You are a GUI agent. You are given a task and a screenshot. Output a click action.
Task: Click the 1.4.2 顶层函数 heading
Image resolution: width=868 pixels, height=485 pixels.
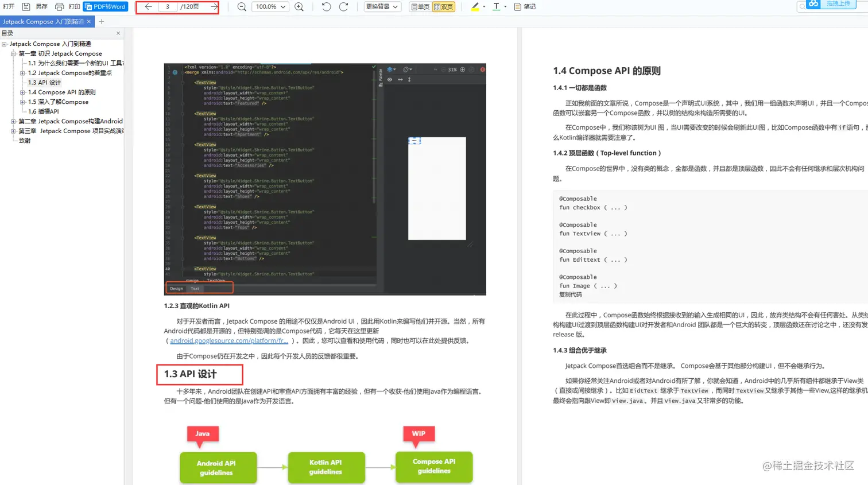pyautogui.click(x=607, y=153)
